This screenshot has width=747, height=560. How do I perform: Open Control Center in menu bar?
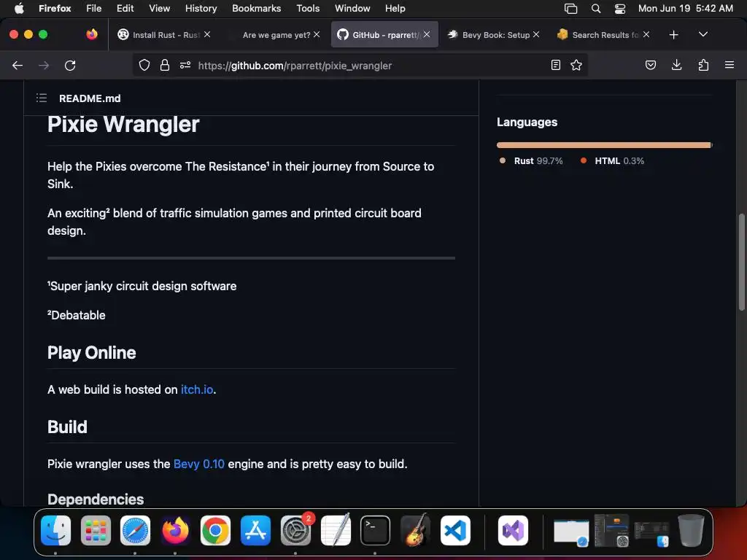(620, 9)
